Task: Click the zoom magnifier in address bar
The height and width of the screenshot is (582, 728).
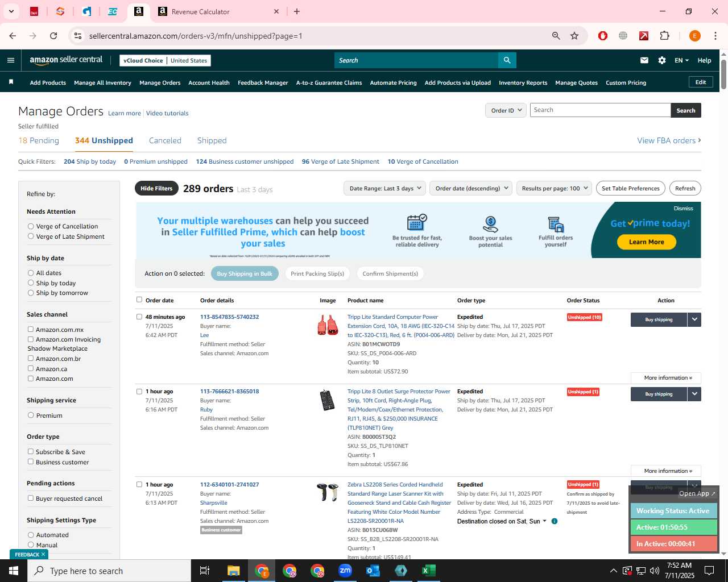Action: [x=556, y=36]
